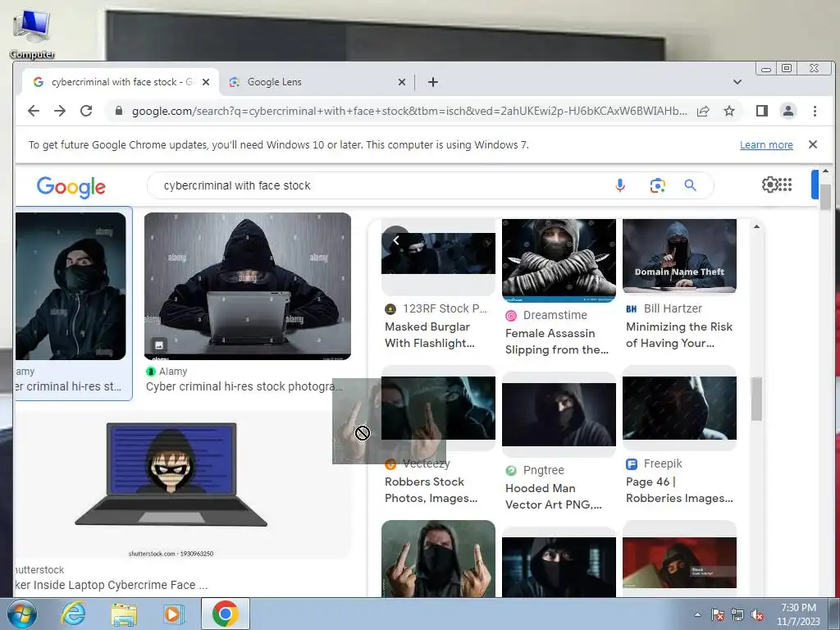Click muted volume tray icon

pyautogui.click(x=757, y=615)
